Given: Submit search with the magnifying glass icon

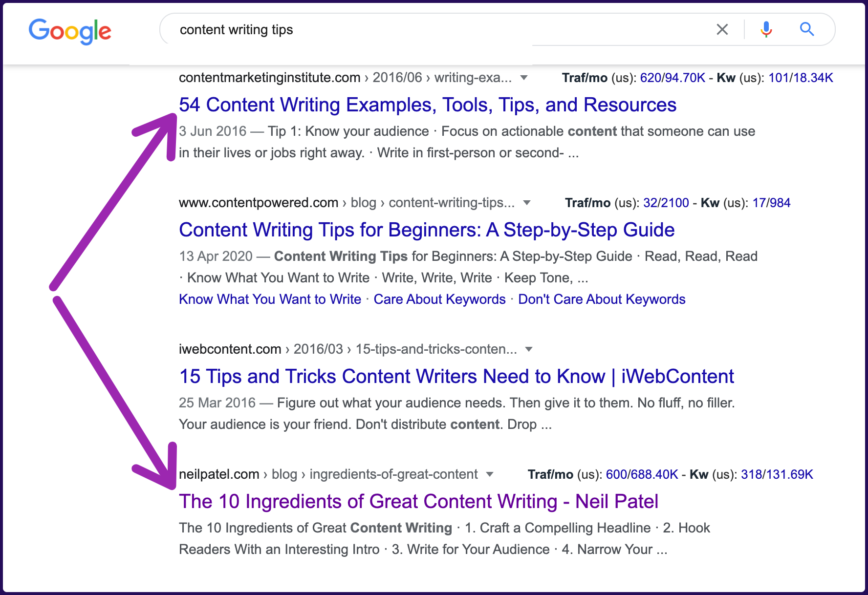Looking at the screenshot, I should (x=807, y=30).
